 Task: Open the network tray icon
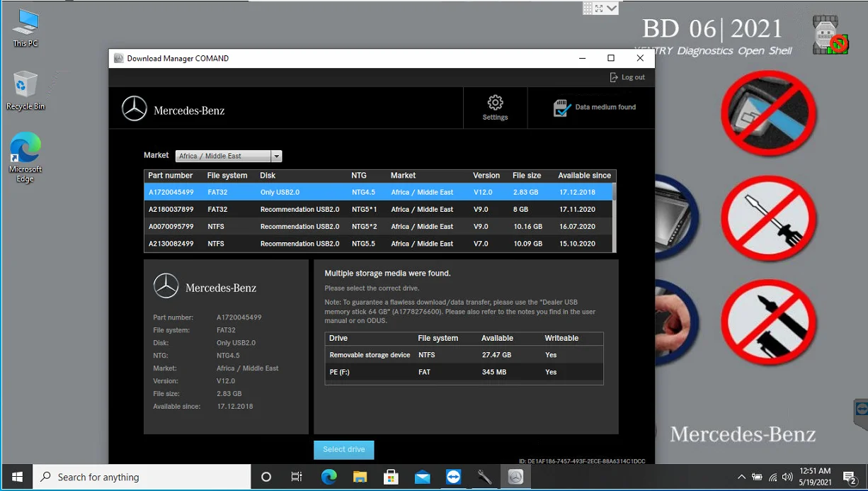pos(772,477)
